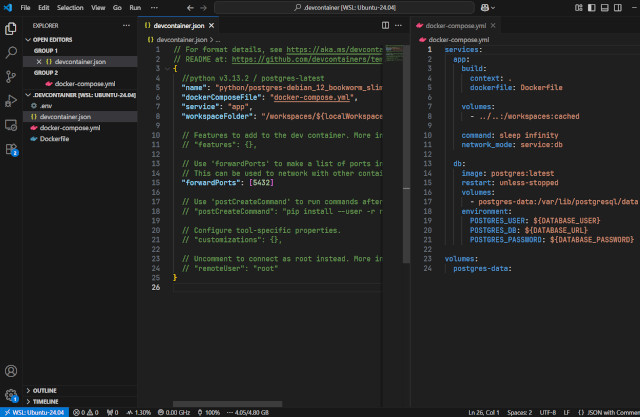Open the Source Control view

[11, 76]
